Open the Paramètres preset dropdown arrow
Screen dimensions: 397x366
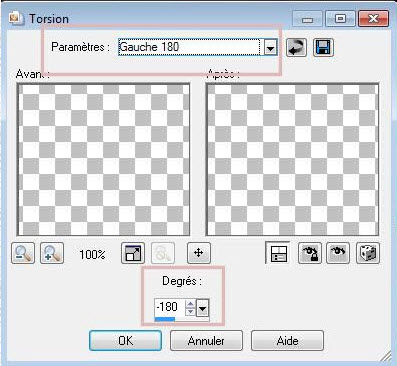tap(270, 48)
